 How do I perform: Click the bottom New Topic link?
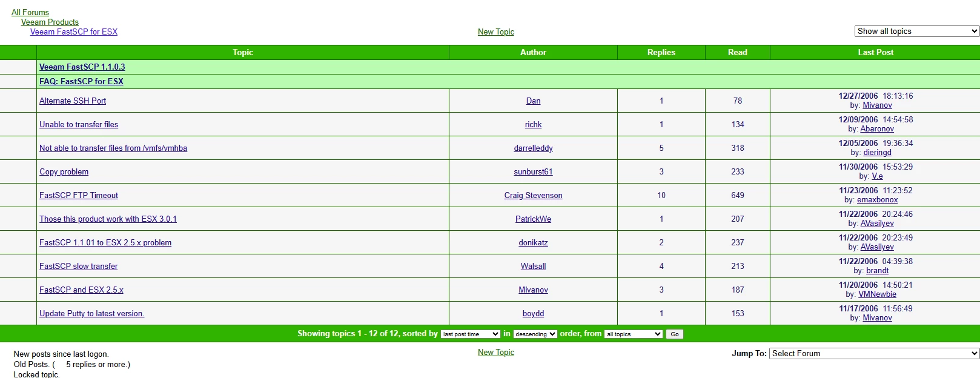[x=496, y=352]
